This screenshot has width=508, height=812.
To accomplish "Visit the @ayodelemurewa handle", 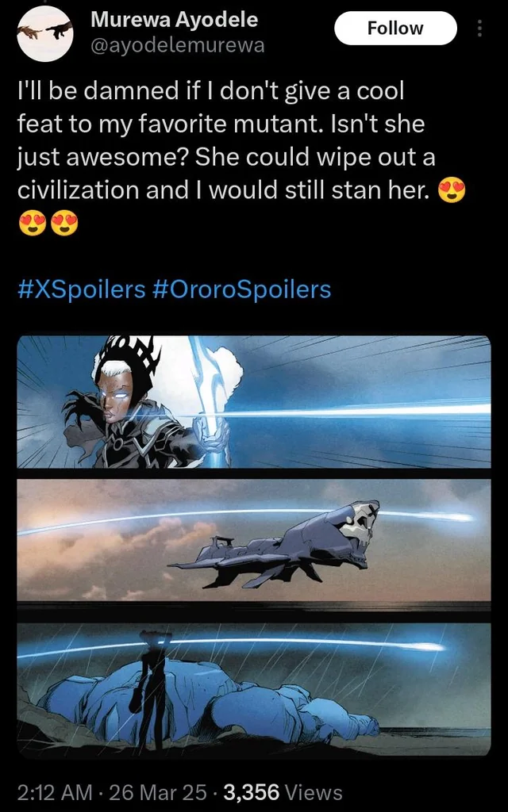I will (178, 45).
